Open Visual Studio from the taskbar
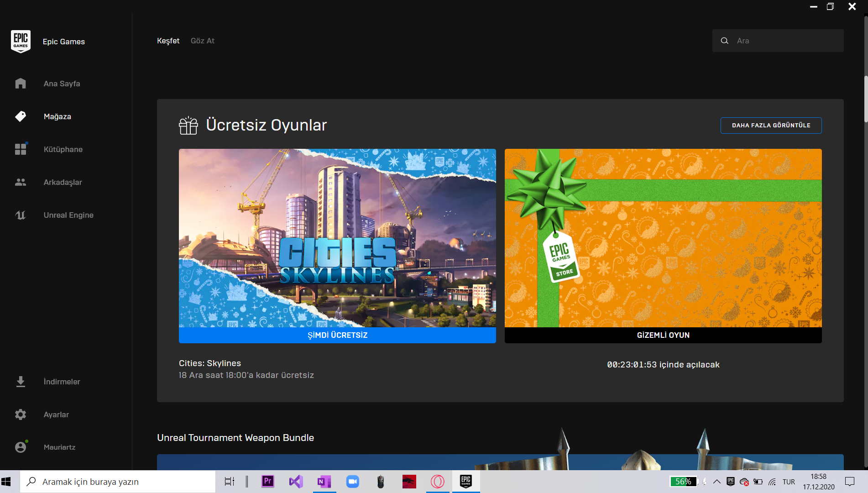 pos(296,481)
